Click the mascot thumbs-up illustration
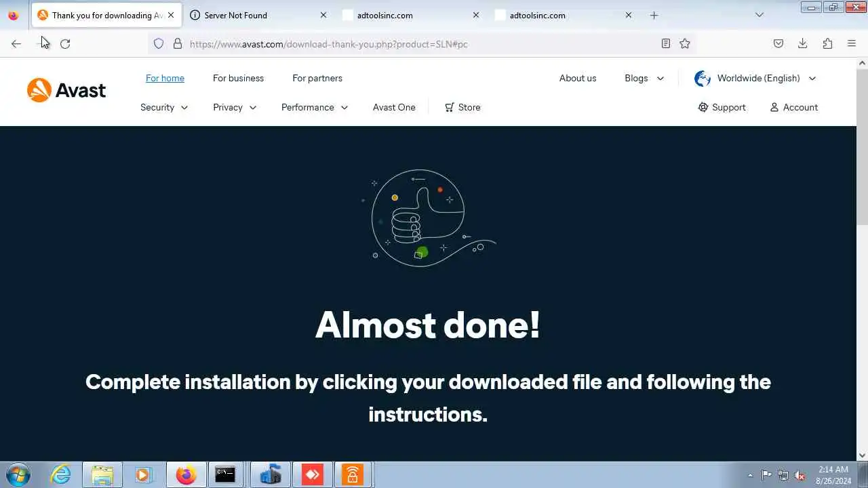Viewport: 868px width, 488px height. 429,218
